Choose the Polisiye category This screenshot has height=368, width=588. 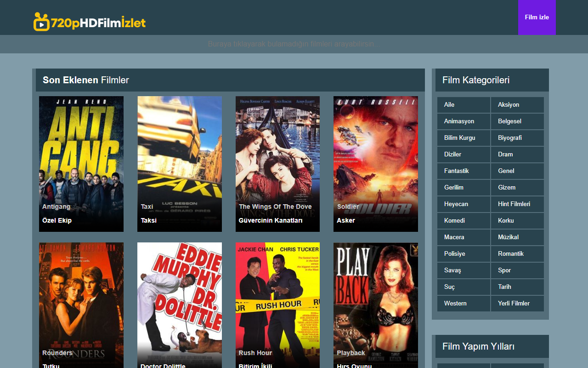464,254
